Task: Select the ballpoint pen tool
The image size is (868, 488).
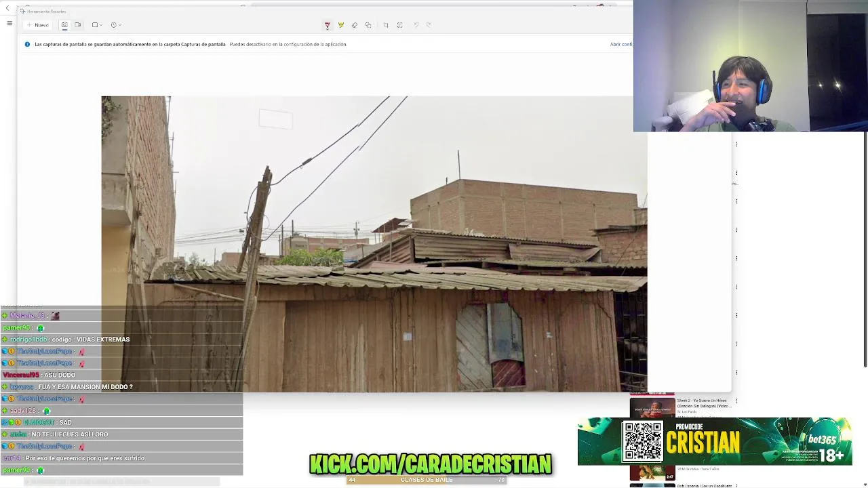Action: pos(327,25)
